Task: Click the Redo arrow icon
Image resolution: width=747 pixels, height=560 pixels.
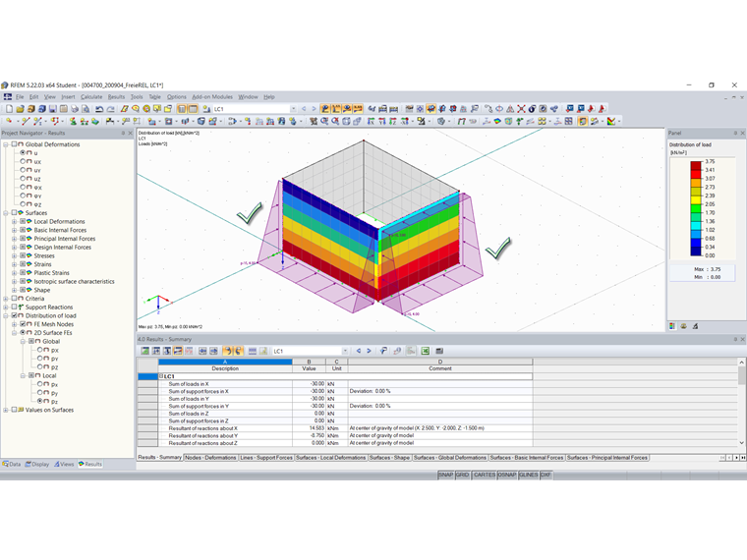Action: coord(110,109)
